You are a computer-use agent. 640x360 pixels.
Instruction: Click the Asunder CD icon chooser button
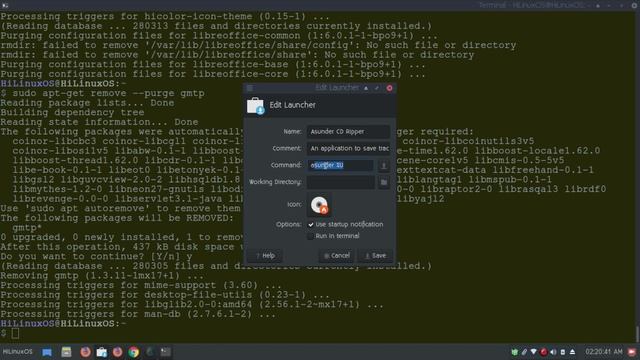click(x=319, y=205)
